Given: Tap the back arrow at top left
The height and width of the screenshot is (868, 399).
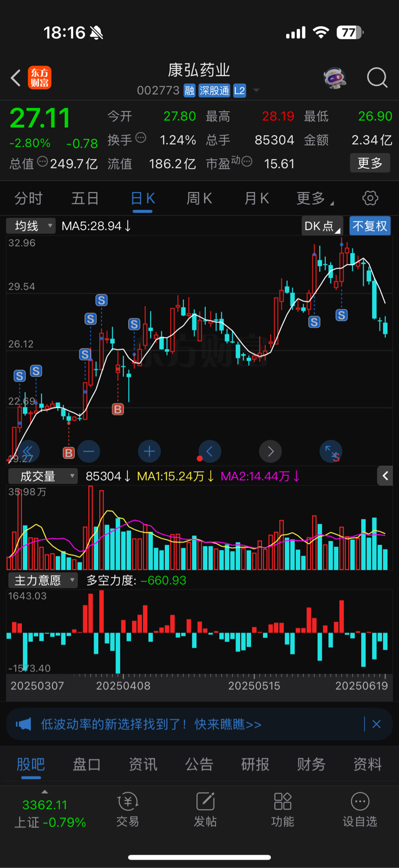Looking at the screenshot, I should [16, 78].
